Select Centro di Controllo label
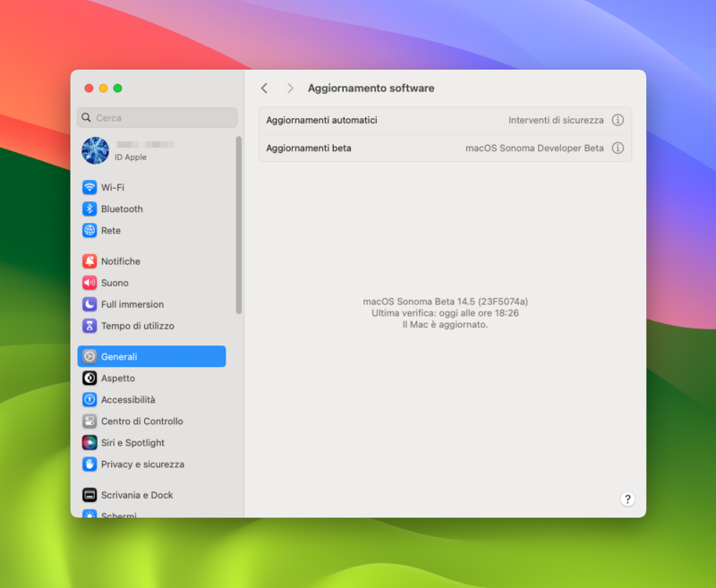Screen dimensions: 716x588 (142, 421)
